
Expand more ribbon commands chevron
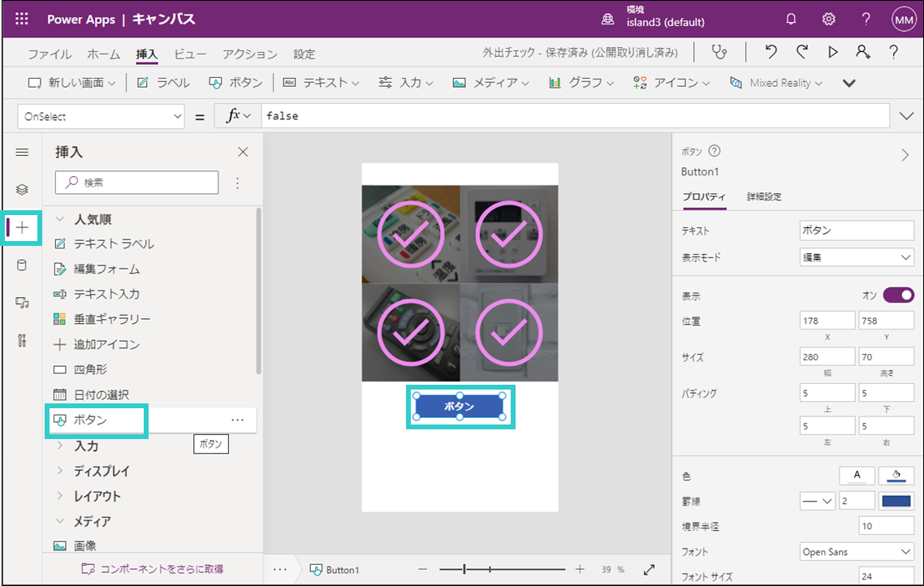click(x=848, y=83)
